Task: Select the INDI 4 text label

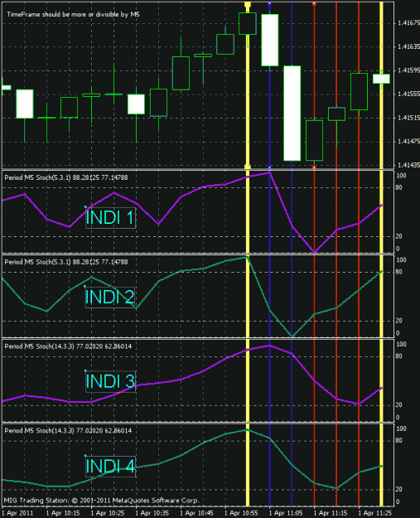Action: click(110, 467)
